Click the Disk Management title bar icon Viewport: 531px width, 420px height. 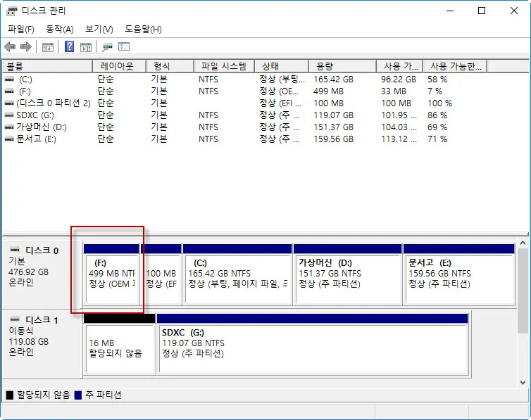click(11, 11)
